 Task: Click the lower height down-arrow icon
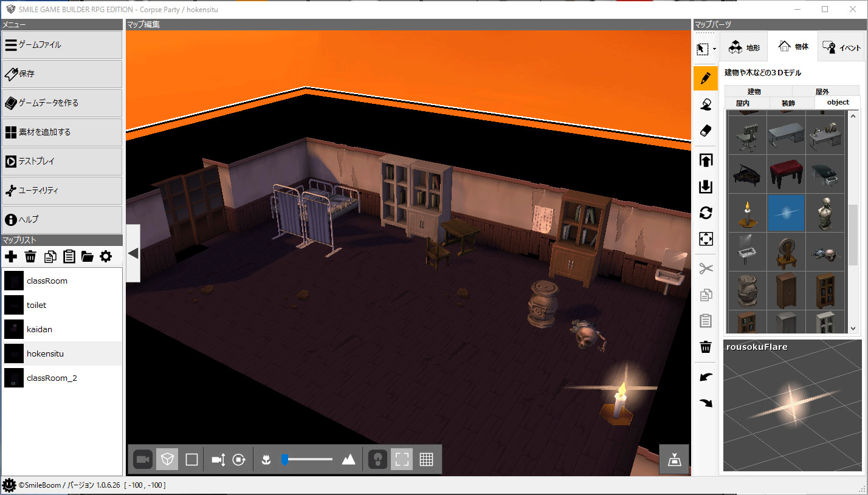pyautogui.click(x=706, y=186)
